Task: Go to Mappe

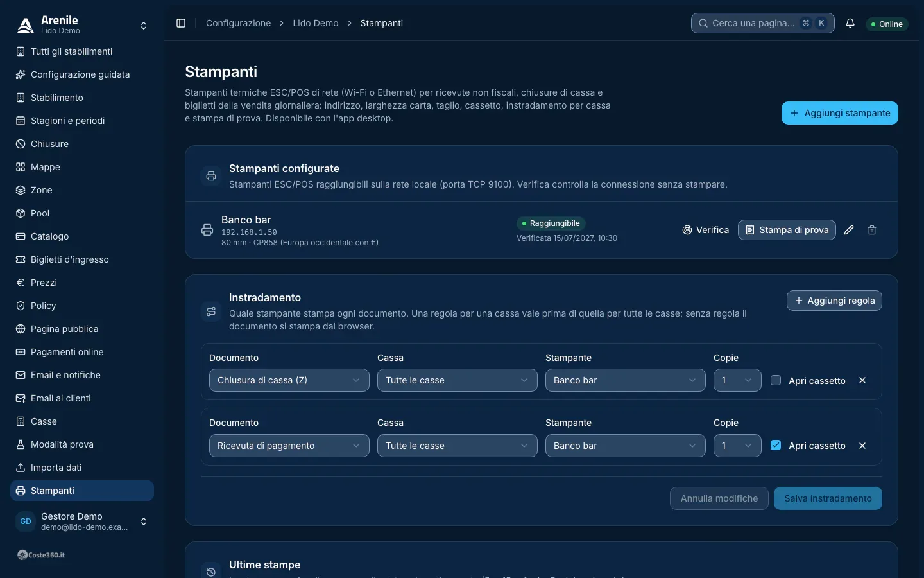Action: pos(82,167)
